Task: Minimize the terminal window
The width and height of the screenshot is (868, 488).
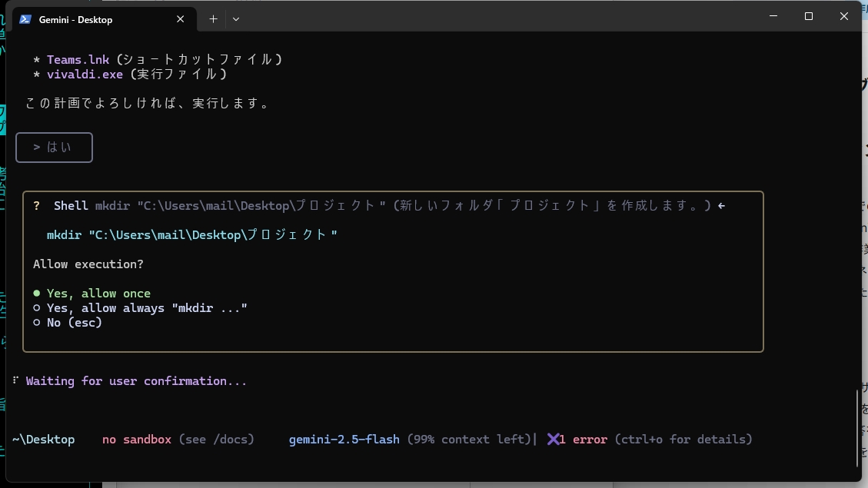Action: pos(773,16)
